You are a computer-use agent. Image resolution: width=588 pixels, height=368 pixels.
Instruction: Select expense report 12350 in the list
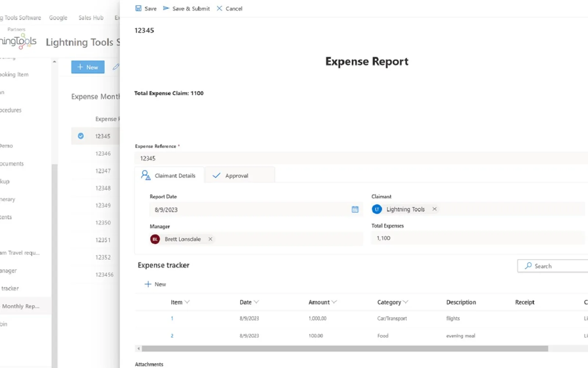point(103,223)
